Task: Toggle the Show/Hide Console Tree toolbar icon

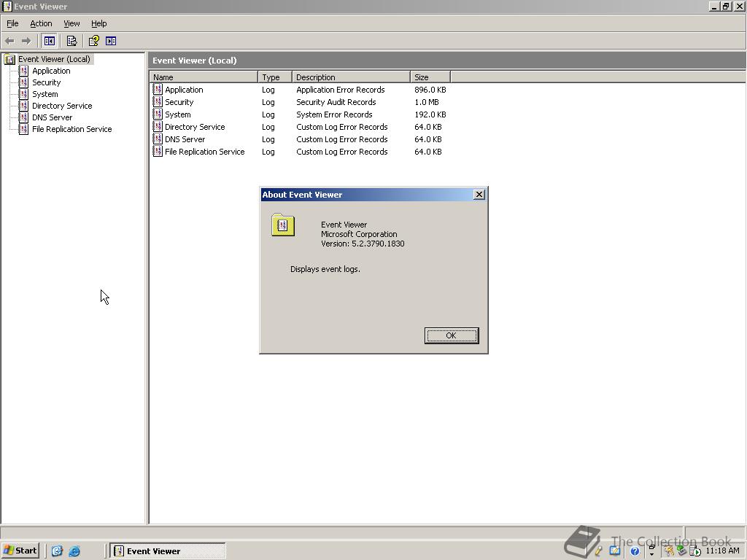Action: (x=49, y=41)
